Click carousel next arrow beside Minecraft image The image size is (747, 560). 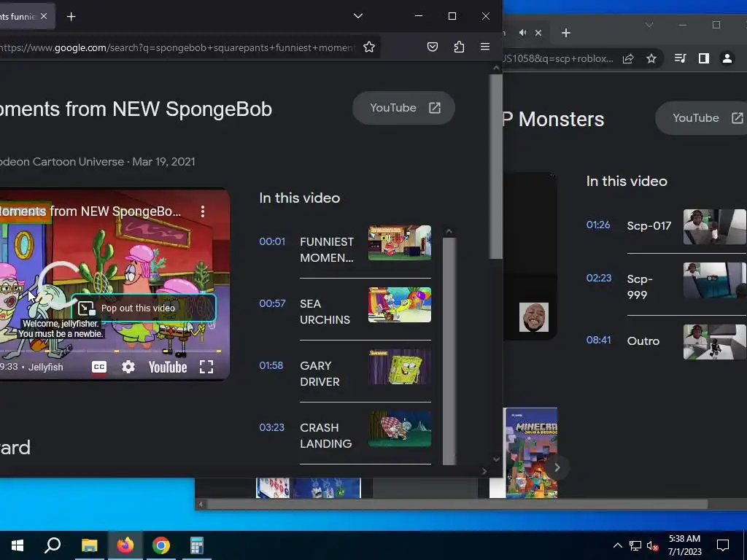[557, 467]
